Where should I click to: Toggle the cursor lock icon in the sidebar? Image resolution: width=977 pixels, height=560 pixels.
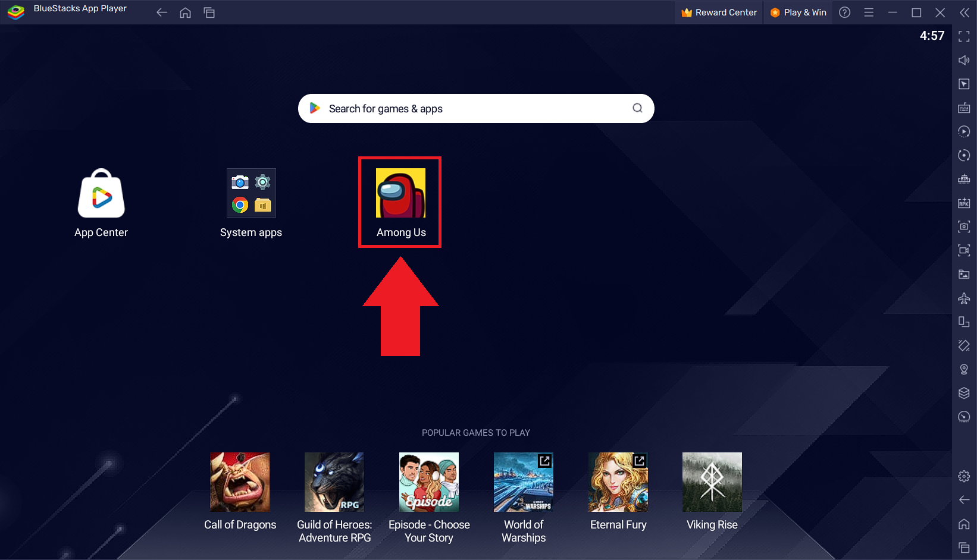click(964, 84)
